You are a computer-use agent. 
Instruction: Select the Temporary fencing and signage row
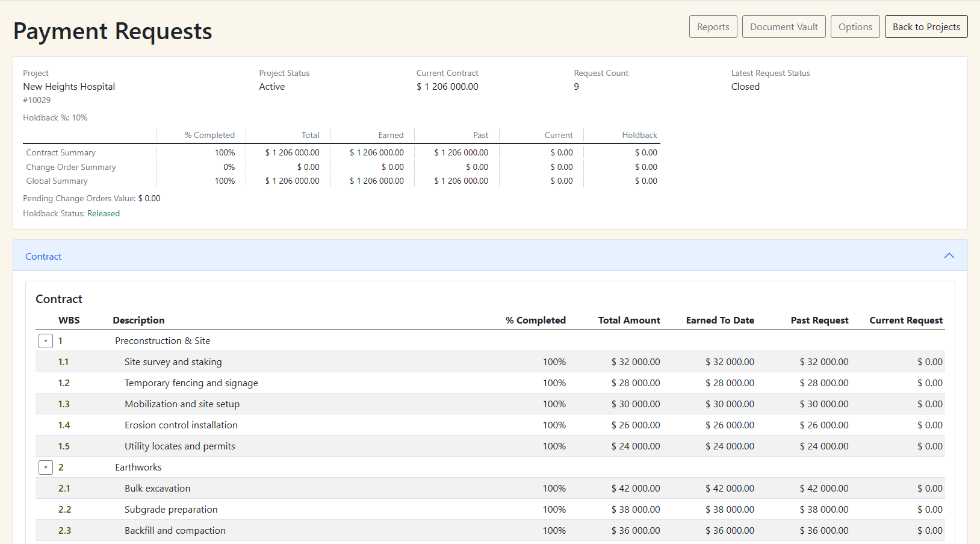[191, 383]
